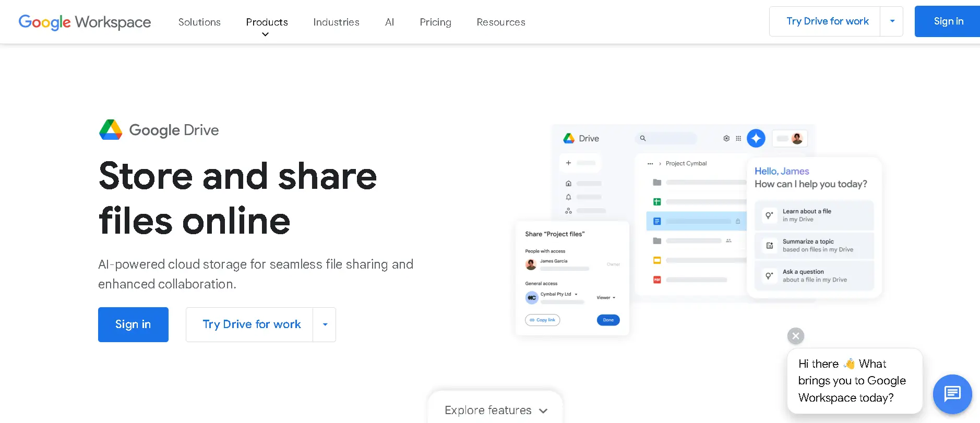Click the Done button in share dialog
The width and height of the screenshot is (980, 423).
point(608,320)
